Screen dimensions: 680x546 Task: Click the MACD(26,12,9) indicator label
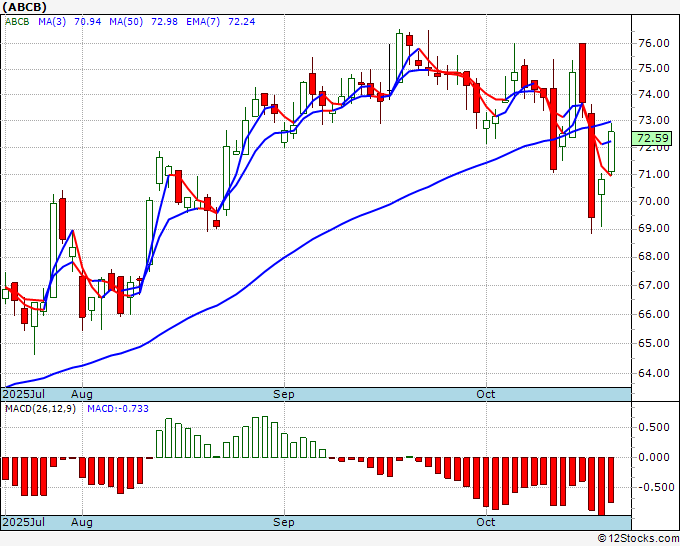pos(40,409)
